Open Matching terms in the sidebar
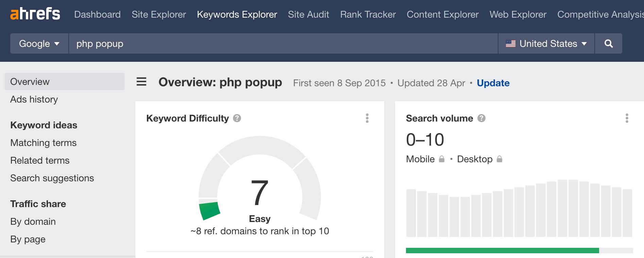This screenshot has width=644, height=258. coord(43,143)
